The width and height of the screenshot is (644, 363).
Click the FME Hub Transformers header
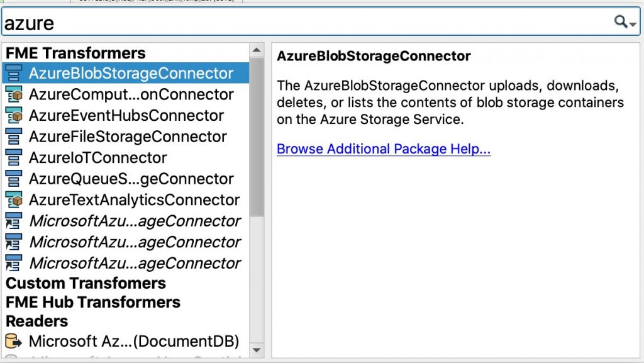pyautogui.click(x=93, y=302)
